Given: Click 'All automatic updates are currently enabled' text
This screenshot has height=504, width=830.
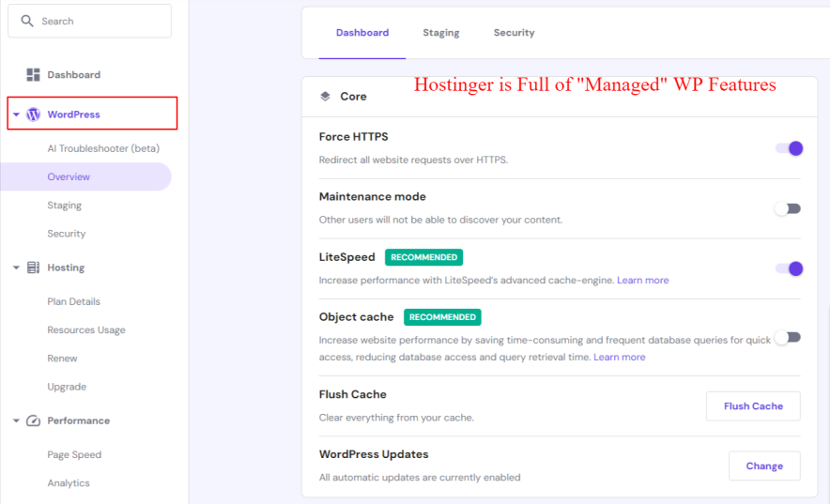Looking at the screenshot, I should [x=420, y=478].
